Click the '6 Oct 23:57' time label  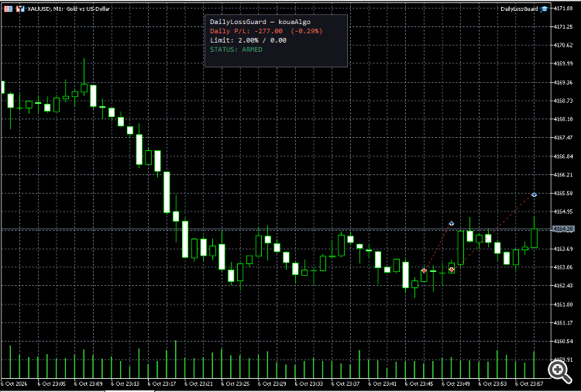[530, 383]
